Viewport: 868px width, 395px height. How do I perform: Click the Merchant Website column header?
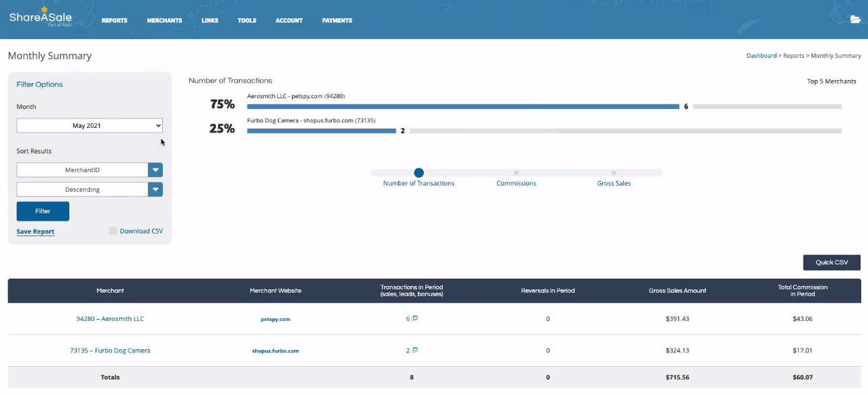pos(275,291)
